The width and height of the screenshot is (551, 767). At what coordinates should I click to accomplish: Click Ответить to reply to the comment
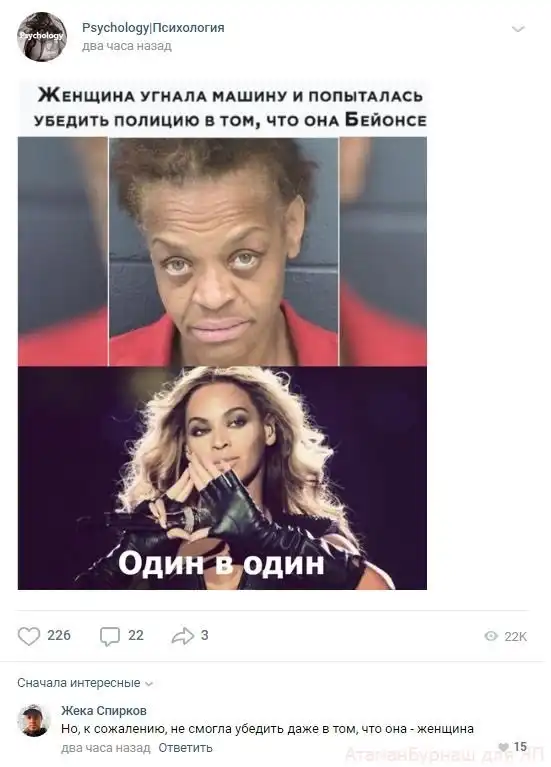click(185, 748)
